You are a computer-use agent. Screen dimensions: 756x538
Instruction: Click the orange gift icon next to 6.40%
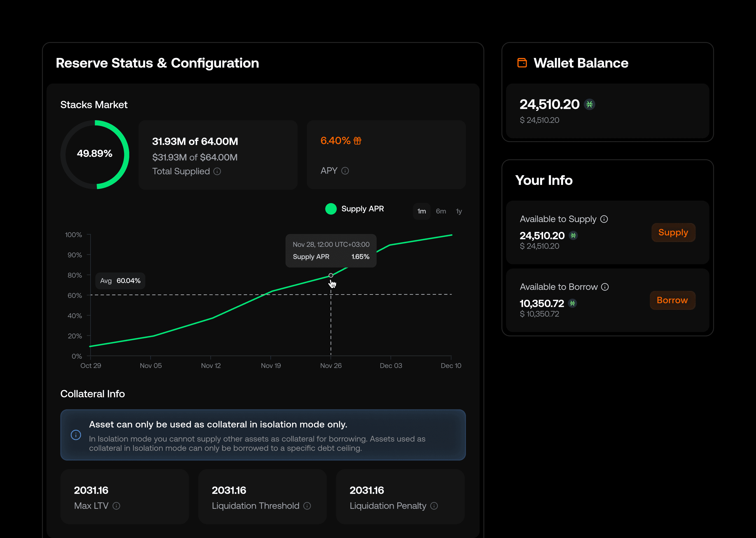click(x=358, y=141)
